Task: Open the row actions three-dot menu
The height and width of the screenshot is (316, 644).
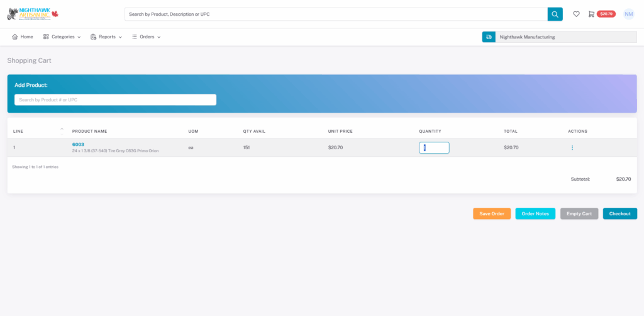Action: (572, 148)
